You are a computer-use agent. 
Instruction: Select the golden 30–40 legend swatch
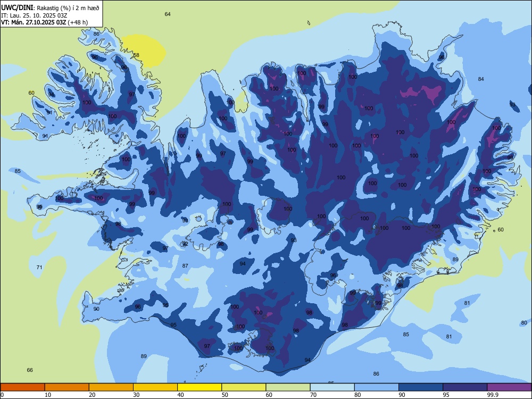(x=155, y=387)
